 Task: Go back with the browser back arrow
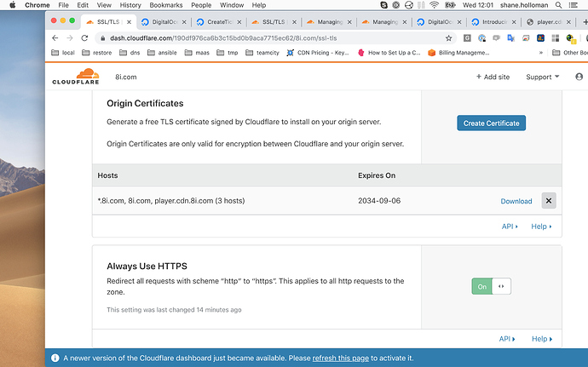coord(55,37)
